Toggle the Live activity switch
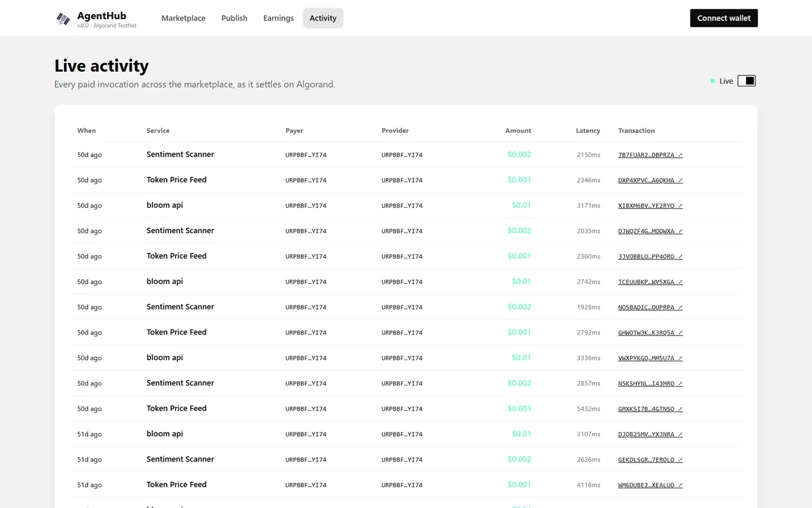The height and width of the screenshot is (508, 812). [747, 81]
